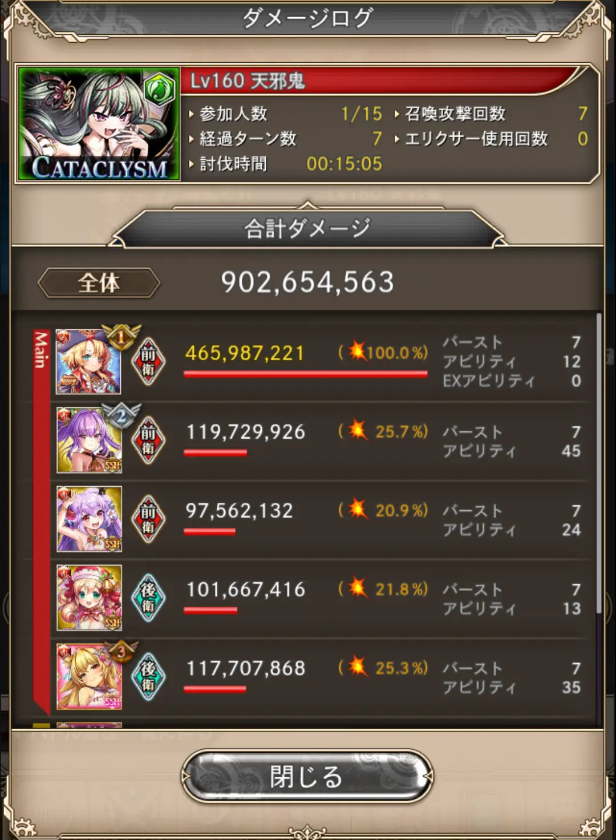Click the red damage bar under 465,987,221
This screenshot has width=616, height=840.
305,374
